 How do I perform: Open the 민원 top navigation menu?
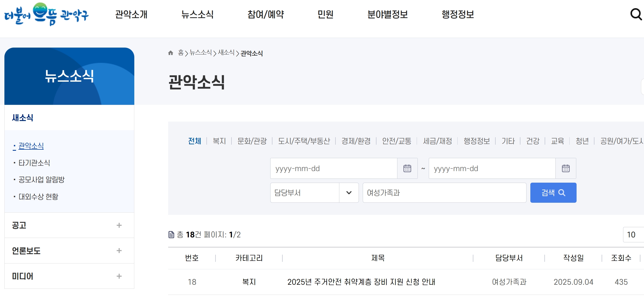pyautogui.click(x=325, y=15)
